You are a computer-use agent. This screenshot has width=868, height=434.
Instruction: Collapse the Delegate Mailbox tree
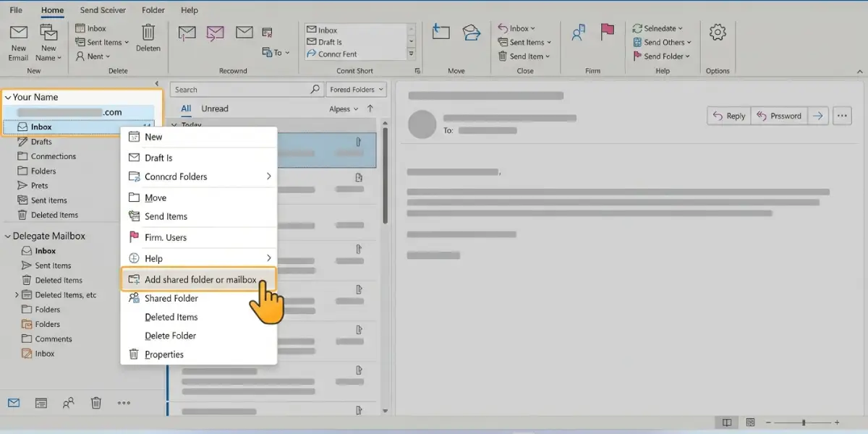point(8,236)
